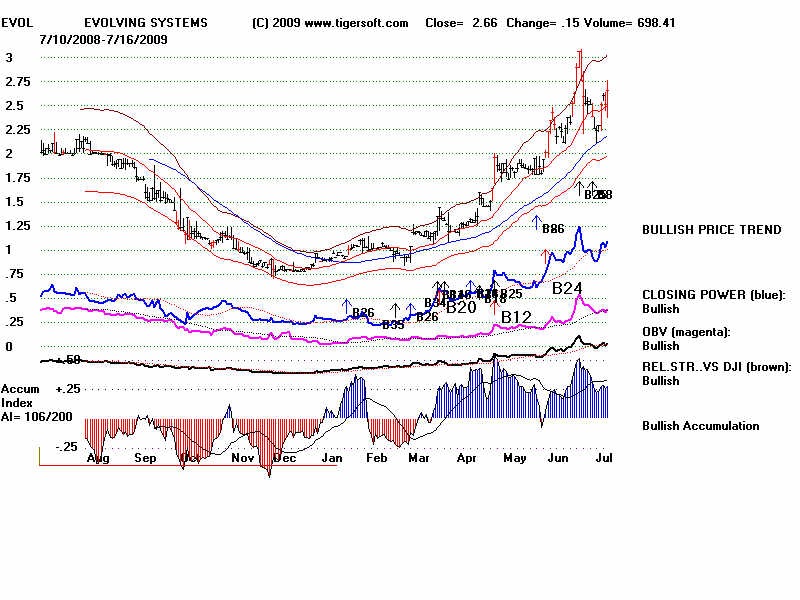Select the large B20 signal marker
800x600 pixels.
pyautogui.click(x=460, y=307)
